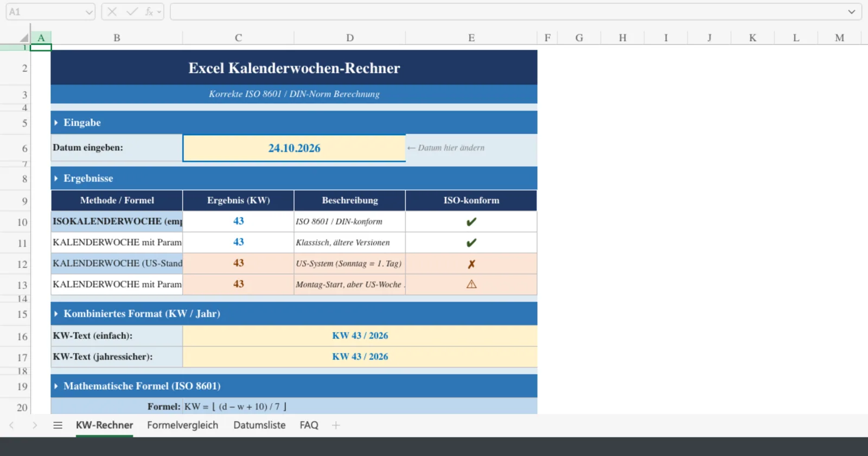Confirm entry with the checkmark icon
The width and height of the screenshot is (868, 456).
coord(132,11)
